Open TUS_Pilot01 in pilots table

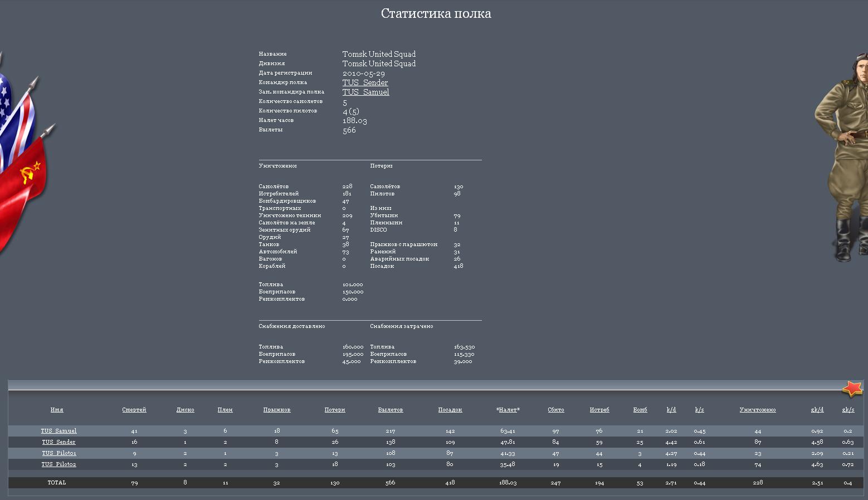click(58, 453)
